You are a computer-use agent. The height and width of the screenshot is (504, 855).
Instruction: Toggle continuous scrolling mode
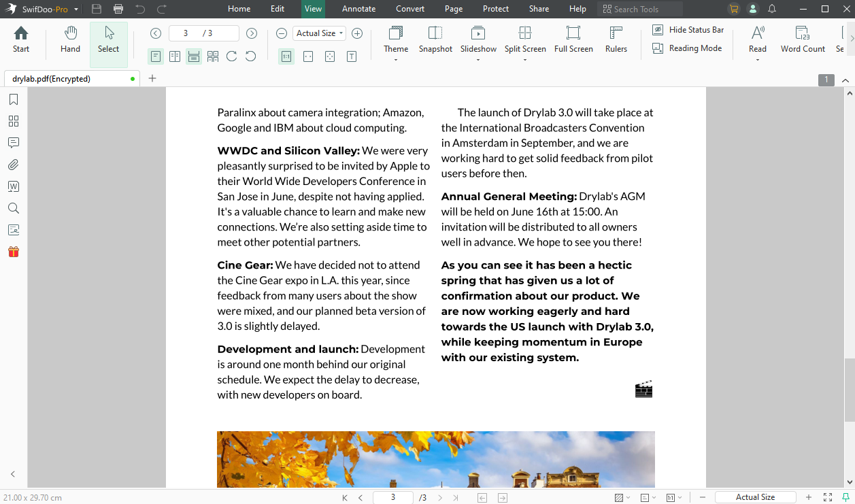194,56
